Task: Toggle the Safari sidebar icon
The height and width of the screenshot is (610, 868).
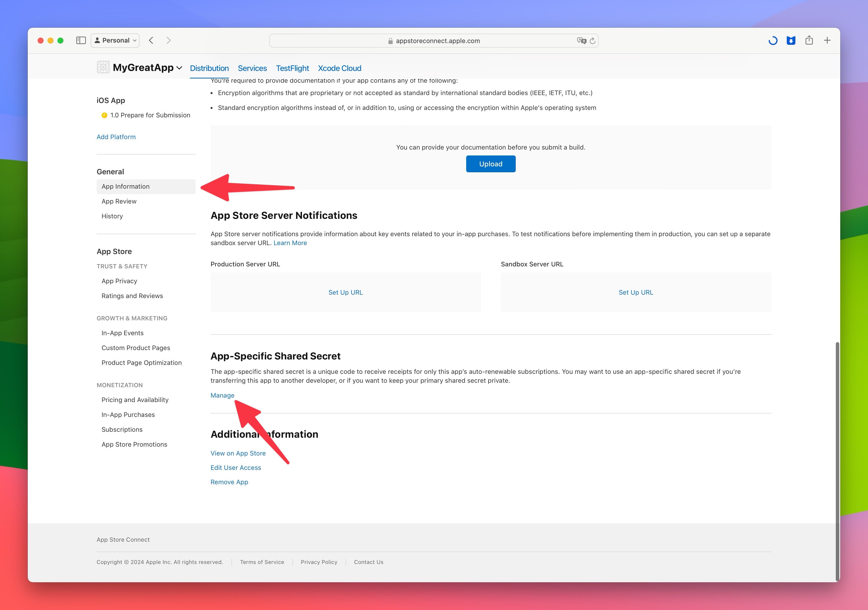Action: 81,40
